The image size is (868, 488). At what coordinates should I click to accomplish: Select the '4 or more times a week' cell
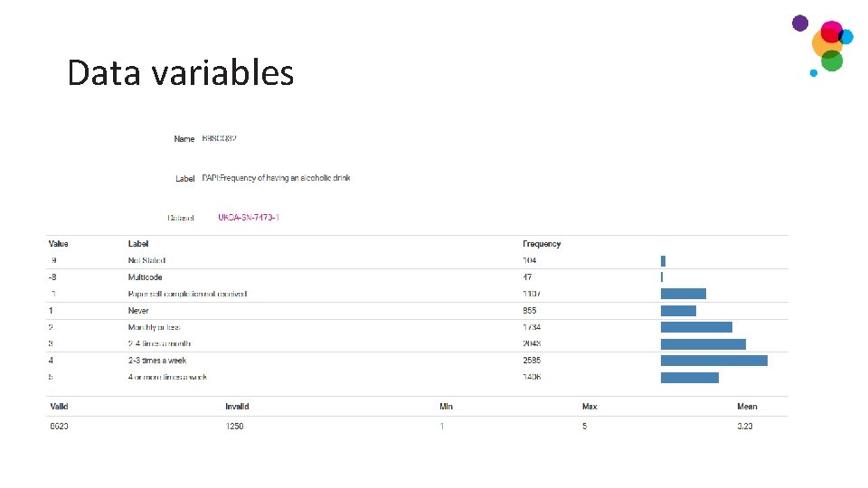click(x=167, y=377)
